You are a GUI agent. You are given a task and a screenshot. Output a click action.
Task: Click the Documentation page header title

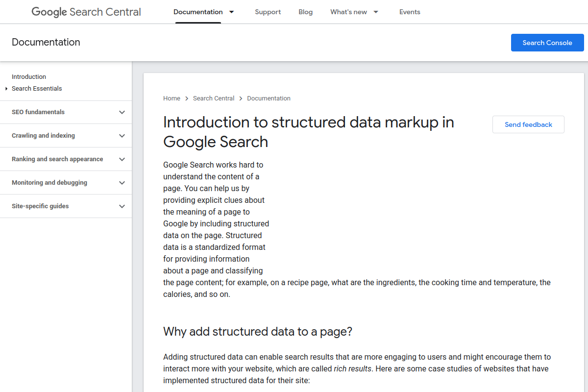(x=46, y=43)
